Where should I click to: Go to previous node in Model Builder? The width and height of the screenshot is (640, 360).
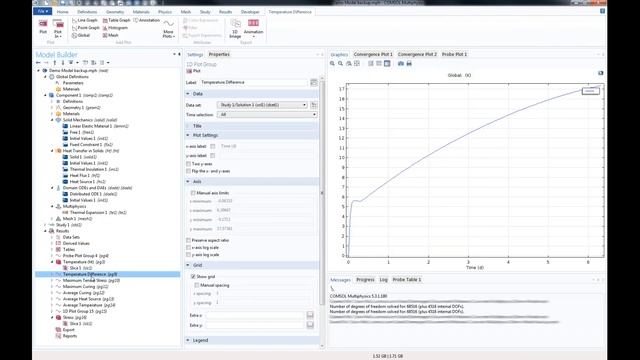coord(38,63)
